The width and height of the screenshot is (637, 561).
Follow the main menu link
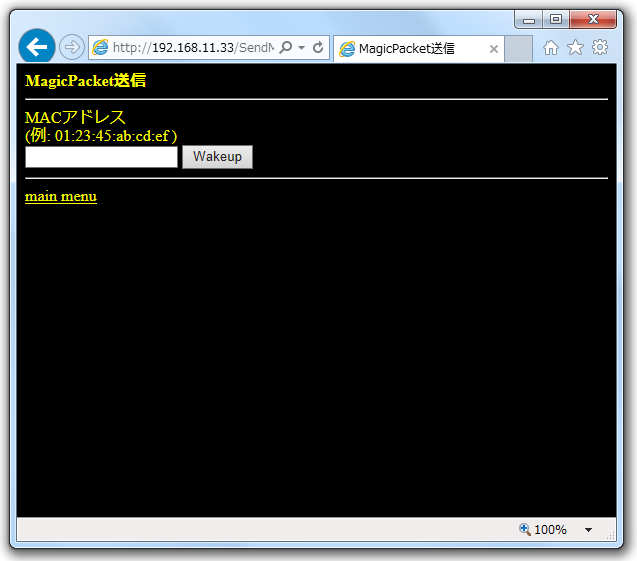(x=61, y=196)
